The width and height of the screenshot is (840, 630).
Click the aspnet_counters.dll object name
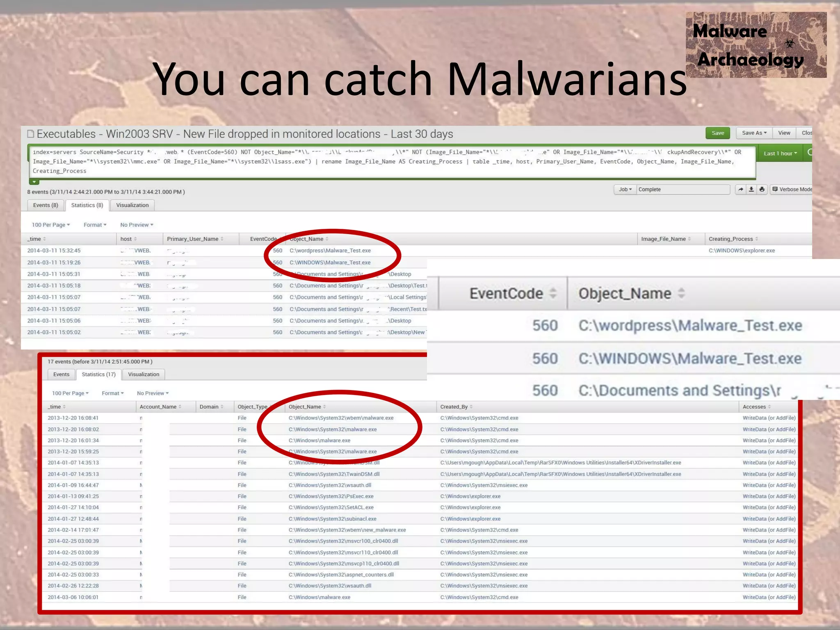(341, 575)
